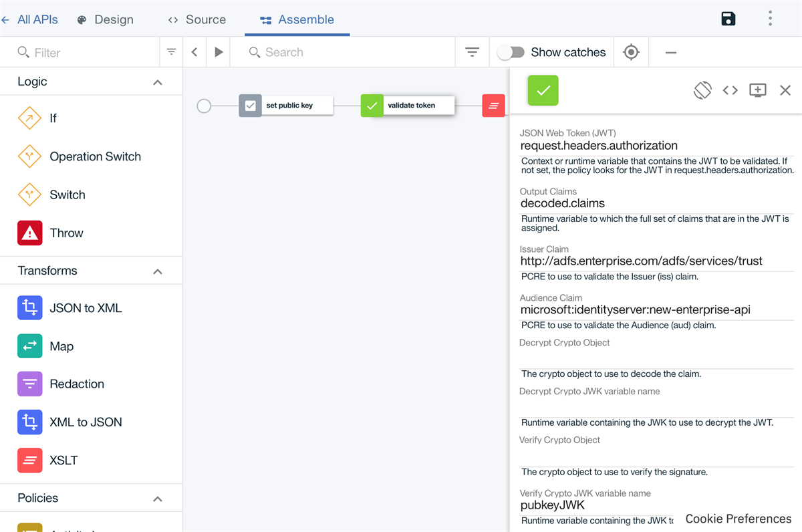The width and height of the screenshot is (802, 532).
Task: Toggle the checkbox on set public key policy
Action: coord(250,105)
